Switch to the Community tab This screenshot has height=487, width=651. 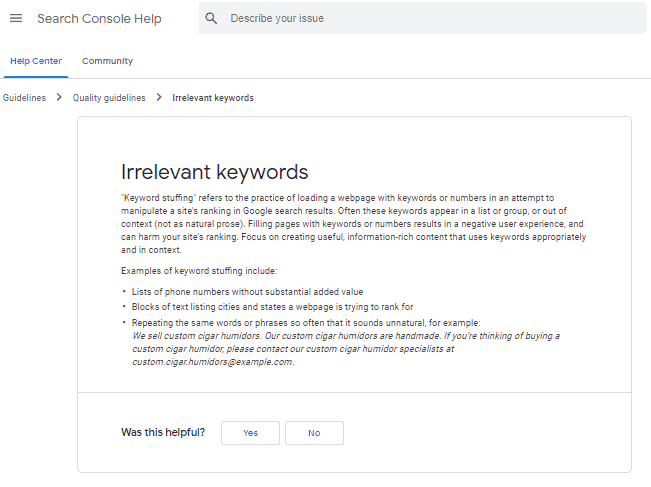(107, 61)
